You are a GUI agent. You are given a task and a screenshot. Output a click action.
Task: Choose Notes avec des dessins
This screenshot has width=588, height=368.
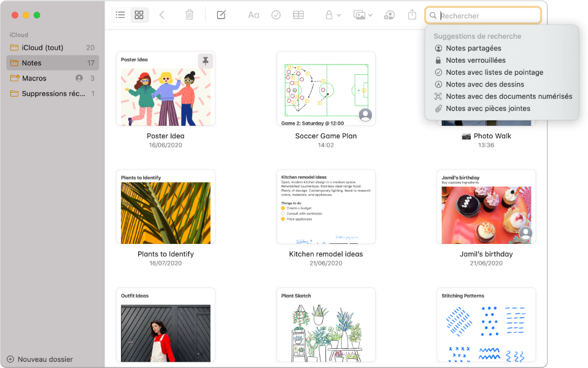point(501,84)
